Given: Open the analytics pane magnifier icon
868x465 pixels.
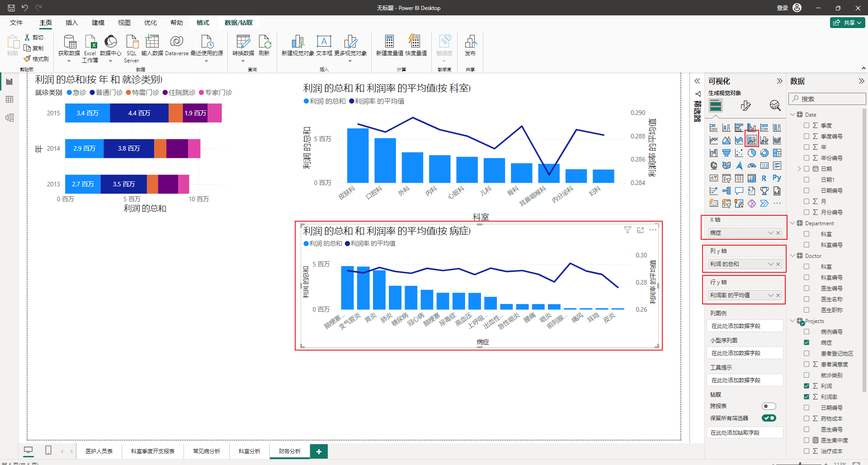Looking at the screenshot, I should pyautogui.click(x=775, y=106).
